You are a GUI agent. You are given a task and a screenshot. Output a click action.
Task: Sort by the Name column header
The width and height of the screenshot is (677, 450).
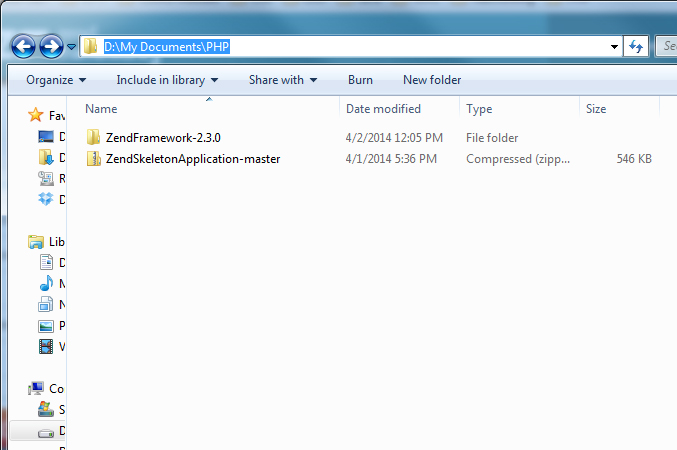pos(101,109)
